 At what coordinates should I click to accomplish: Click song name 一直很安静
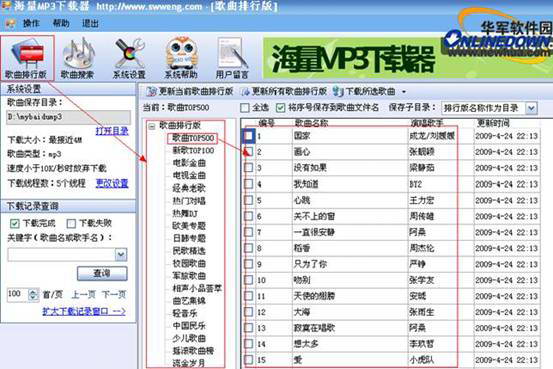point(314,232)
